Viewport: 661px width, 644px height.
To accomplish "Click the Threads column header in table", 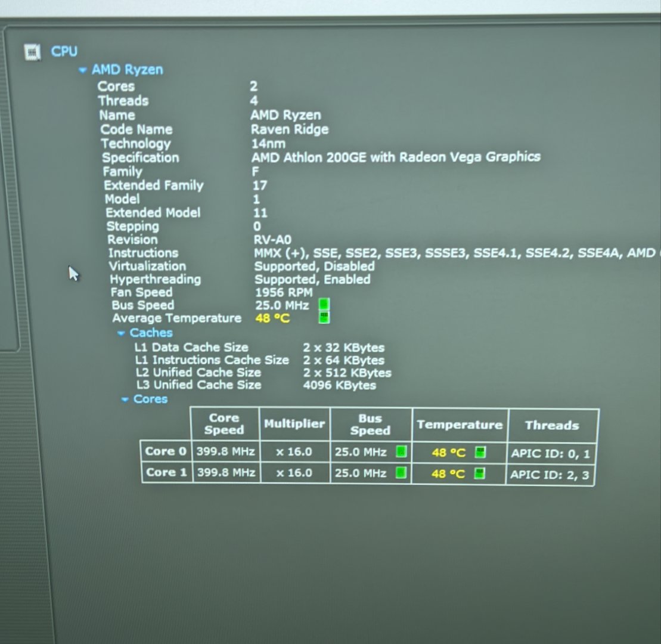I will tap(553, 426).
